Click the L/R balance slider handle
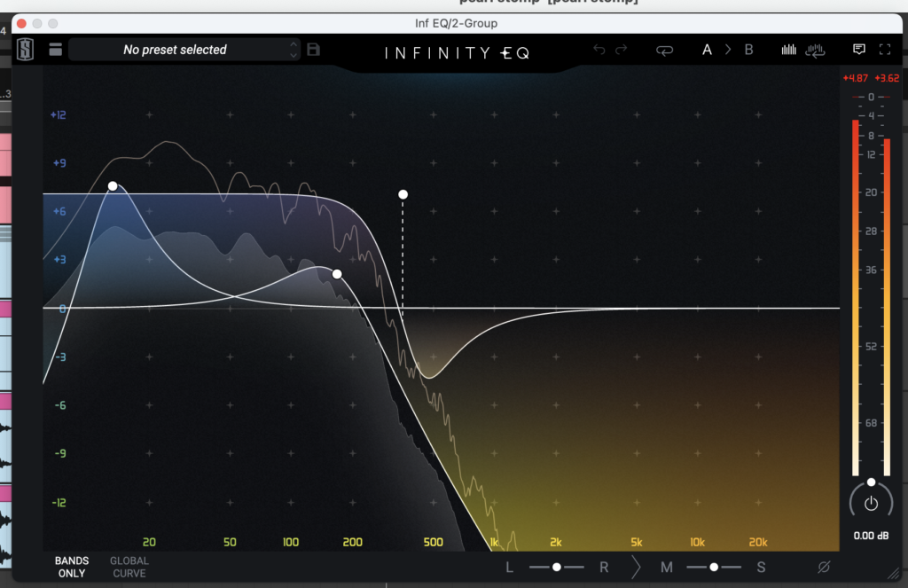This screenshot has width=908, height=588. [557, 567]
